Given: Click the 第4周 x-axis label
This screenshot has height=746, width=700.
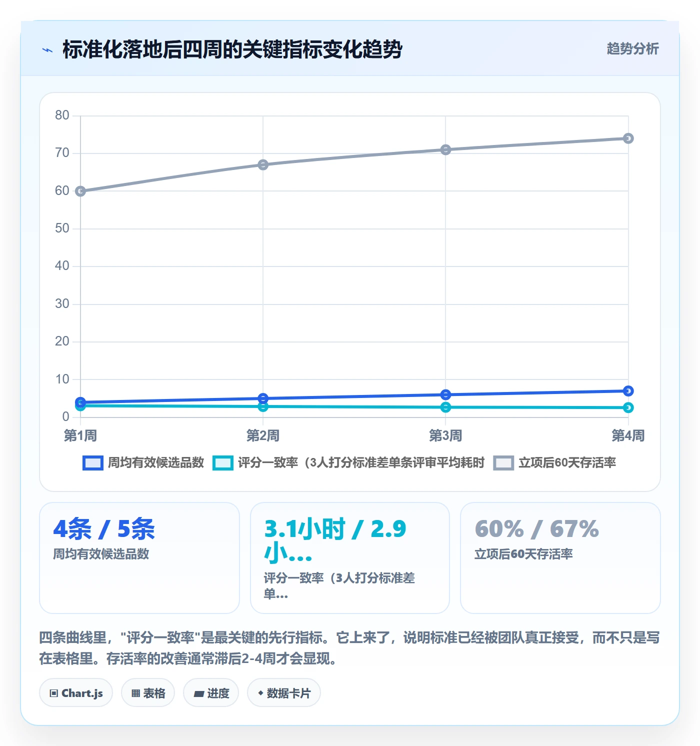Looking at the screenshot, I should tap(628, 435).
